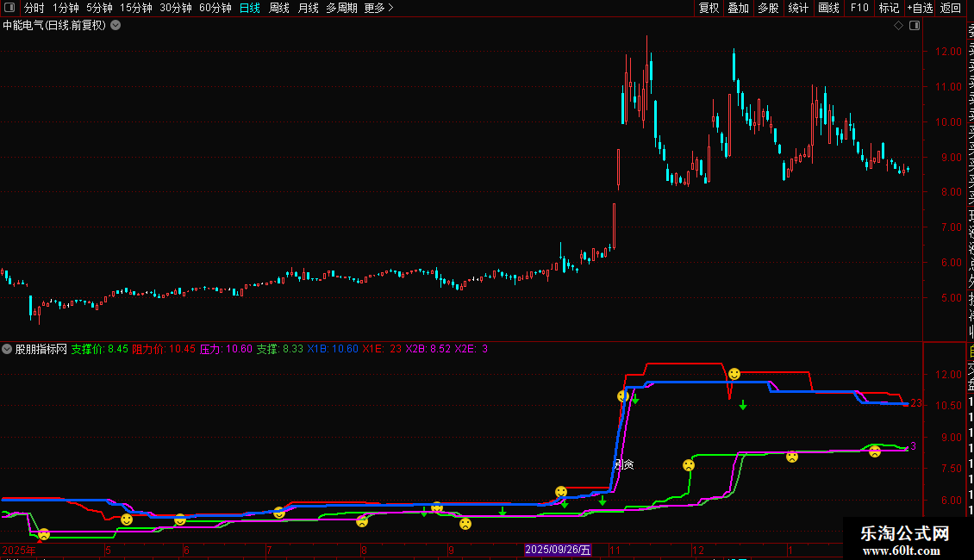Click the sad face icon above 2025年 label
Image resolution: width=974 pixels, height=560 pixels.
pos(43,534)
